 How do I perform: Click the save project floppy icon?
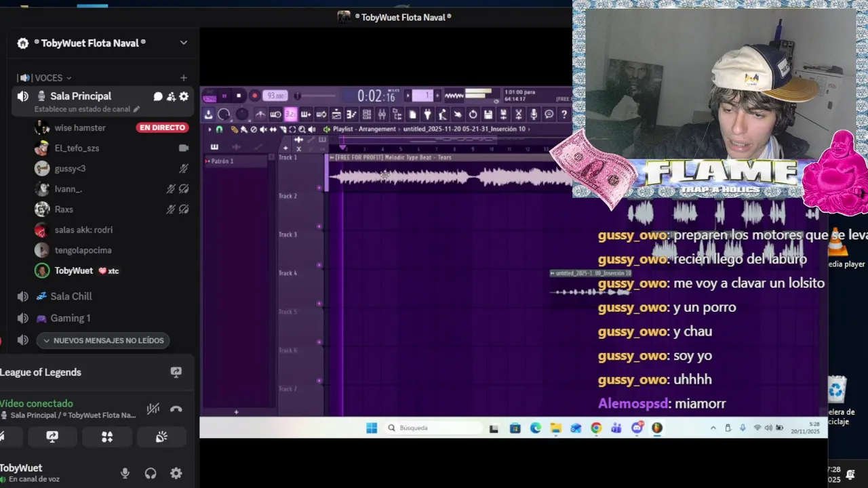488,114
